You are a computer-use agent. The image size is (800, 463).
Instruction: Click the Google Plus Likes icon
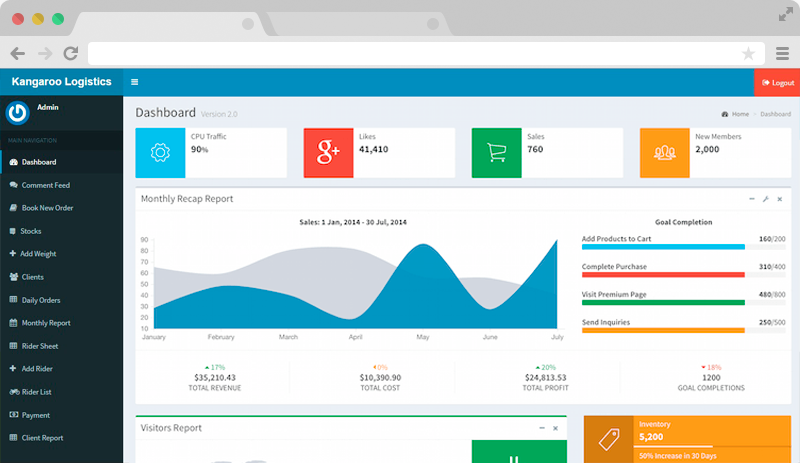328,153
